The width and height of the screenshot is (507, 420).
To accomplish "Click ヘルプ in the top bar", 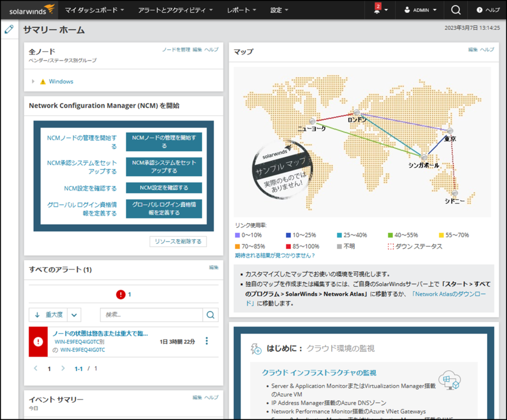I will point(493,10).
